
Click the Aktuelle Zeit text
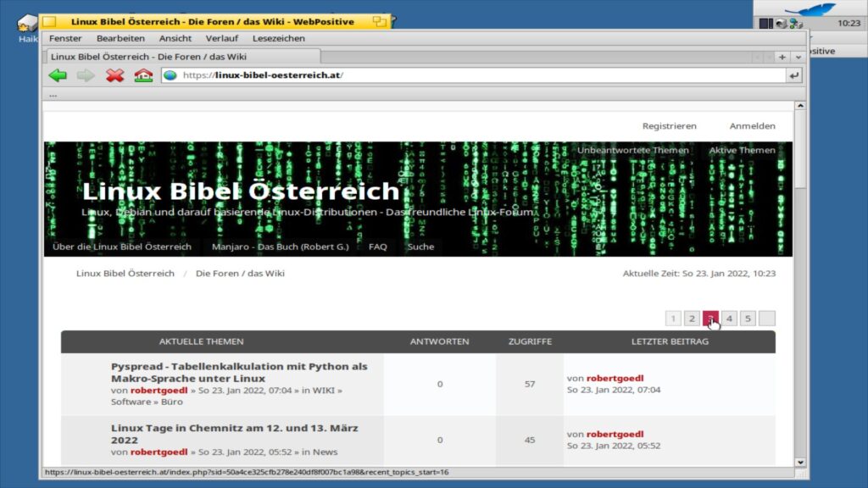[x=699, y=274]
